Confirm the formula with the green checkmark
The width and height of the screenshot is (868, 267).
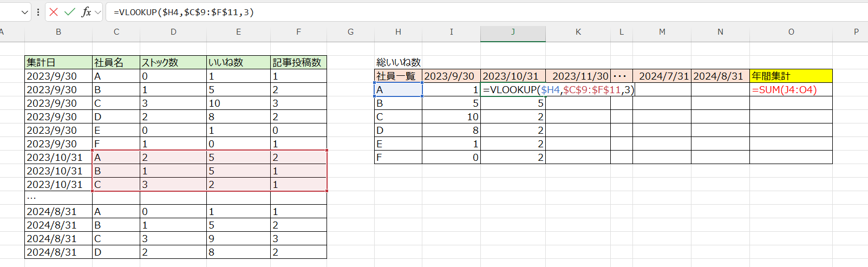coord(69,12)
